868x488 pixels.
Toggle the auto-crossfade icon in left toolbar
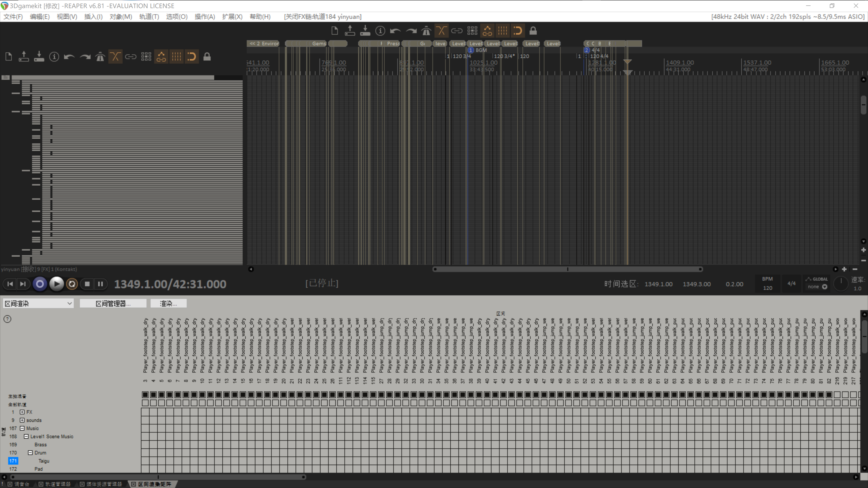tap(115, 56)
